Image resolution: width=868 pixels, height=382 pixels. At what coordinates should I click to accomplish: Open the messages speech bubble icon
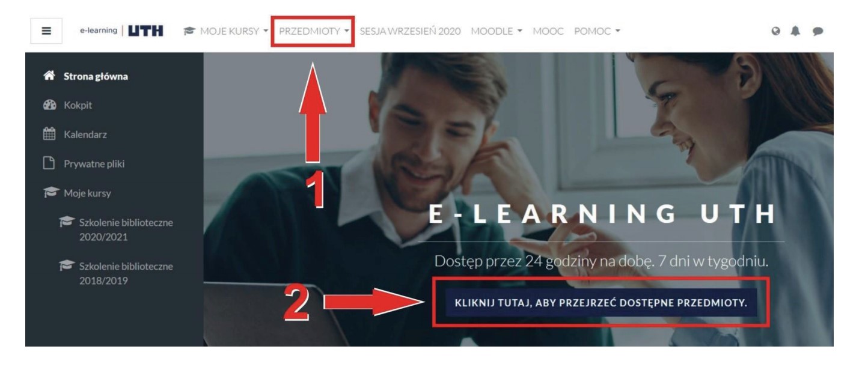[x=818, y=31]
